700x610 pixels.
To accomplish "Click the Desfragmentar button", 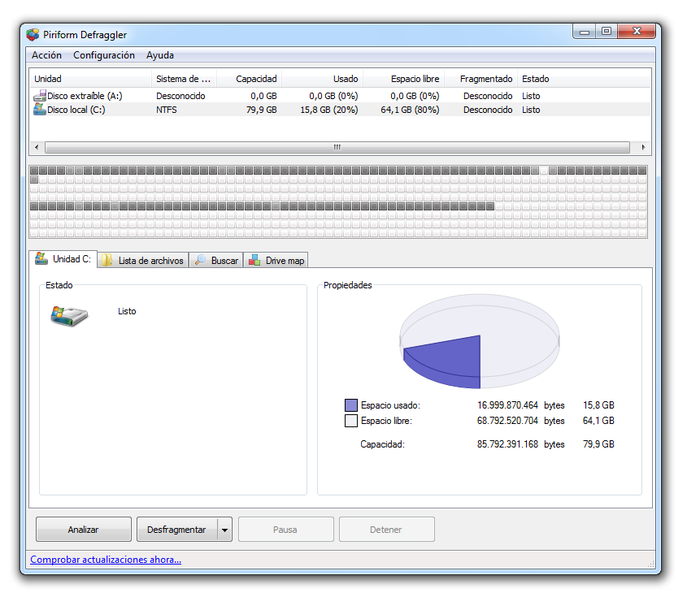I will [x=177, y=530].
